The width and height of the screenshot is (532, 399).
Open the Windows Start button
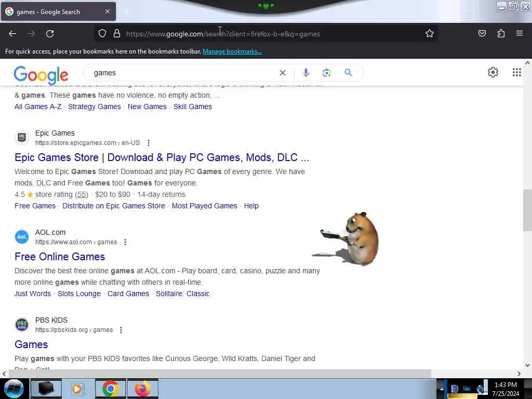tap(14, 389)
